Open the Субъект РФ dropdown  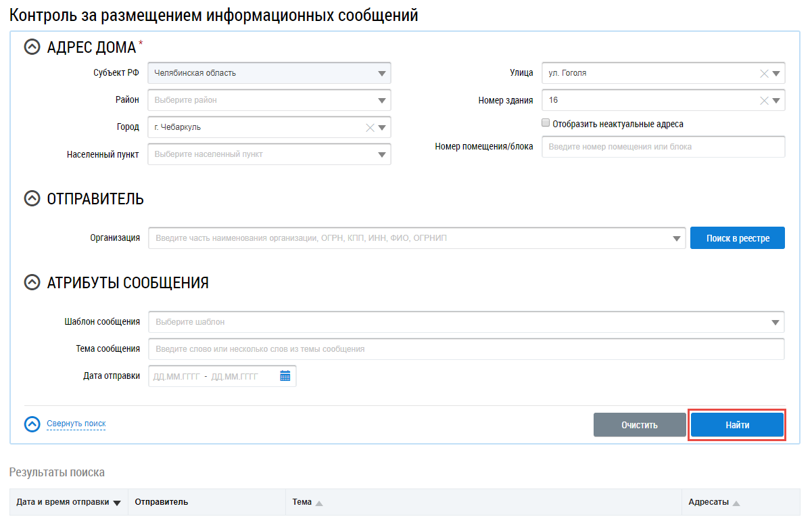(x=381, y=73)
